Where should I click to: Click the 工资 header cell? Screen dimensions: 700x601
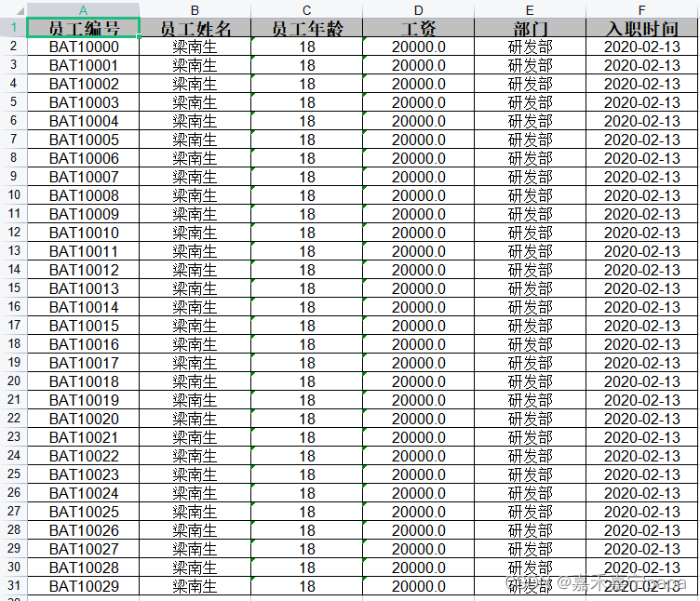coord(418,28)
